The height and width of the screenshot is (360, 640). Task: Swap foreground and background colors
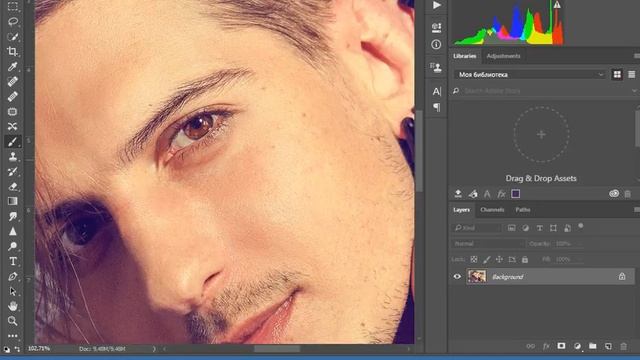[17, 349]
